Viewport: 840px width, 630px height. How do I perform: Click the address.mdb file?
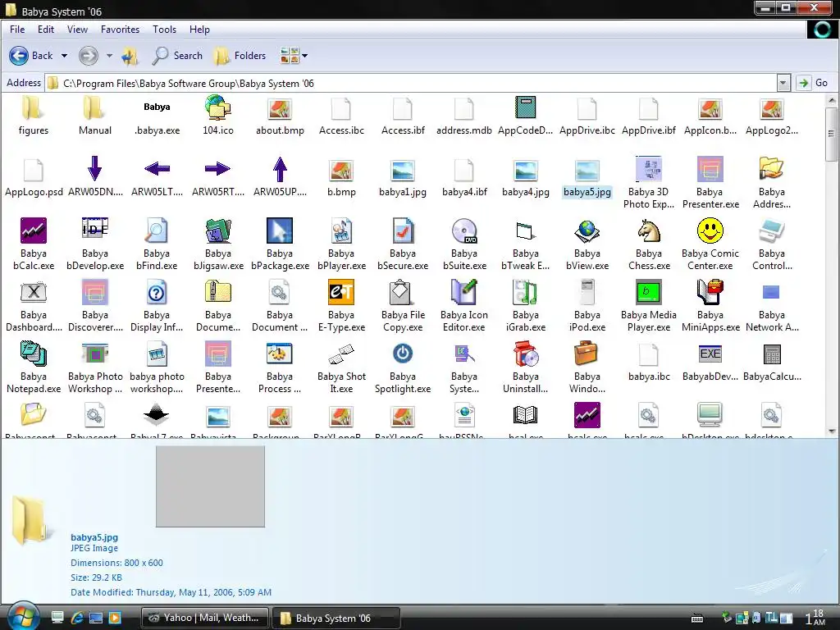click(464, 109)
